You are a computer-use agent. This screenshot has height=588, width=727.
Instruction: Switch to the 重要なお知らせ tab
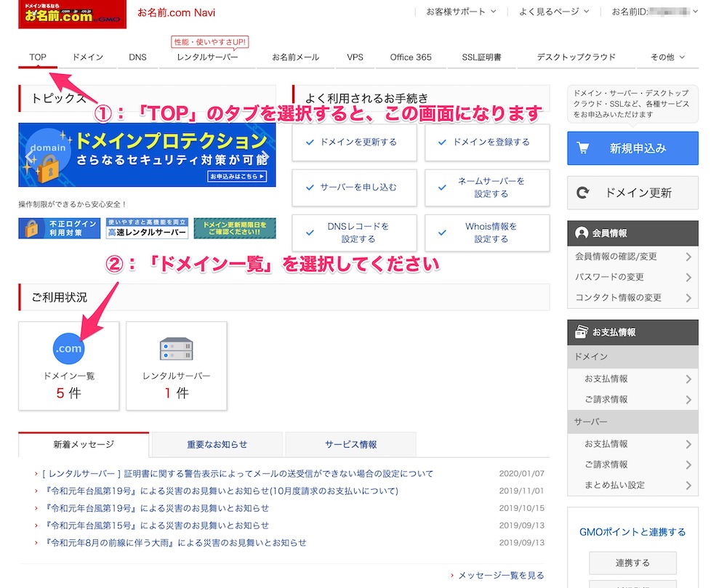tap(217, 444)
